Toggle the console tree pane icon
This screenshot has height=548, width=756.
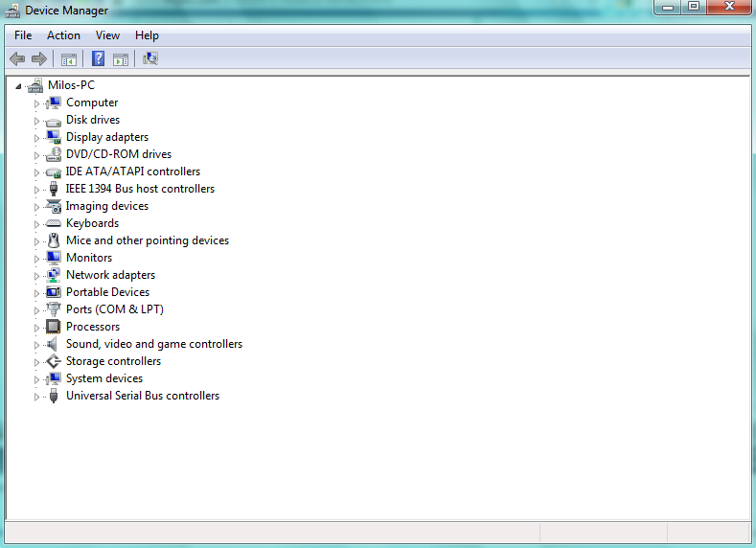click(68, 59)
